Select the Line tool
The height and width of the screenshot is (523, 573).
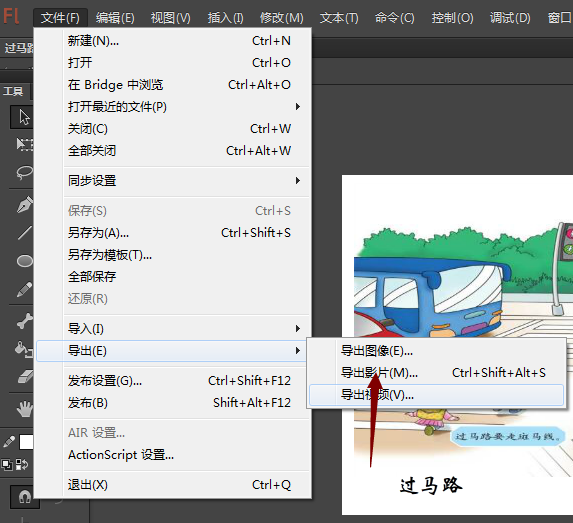[x=24, y=233]
